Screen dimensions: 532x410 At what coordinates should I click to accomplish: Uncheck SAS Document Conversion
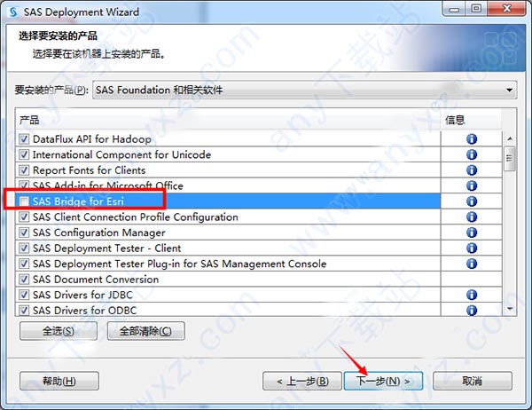24,280
